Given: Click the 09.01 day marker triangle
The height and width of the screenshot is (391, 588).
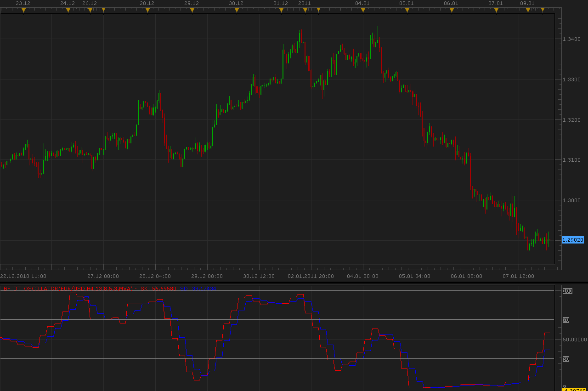Looking at the screenshot, I should [x=528, y=10].
